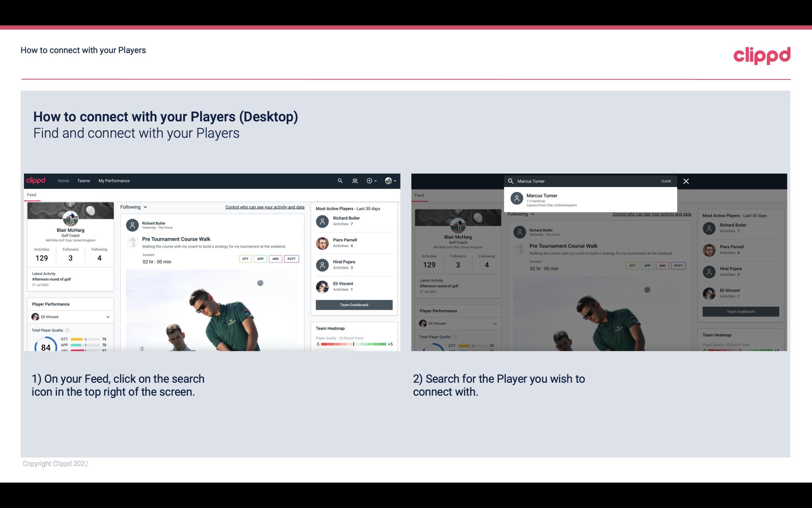Click the close X on search overlay
This screenshot has height=508, width=812.
[x=686, y=181]
